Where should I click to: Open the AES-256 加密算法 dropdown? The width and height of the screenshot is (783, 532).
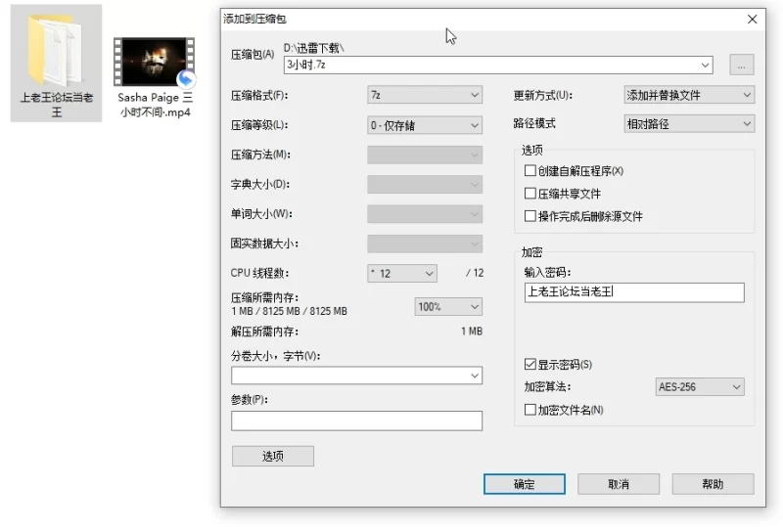click(699, 387)
